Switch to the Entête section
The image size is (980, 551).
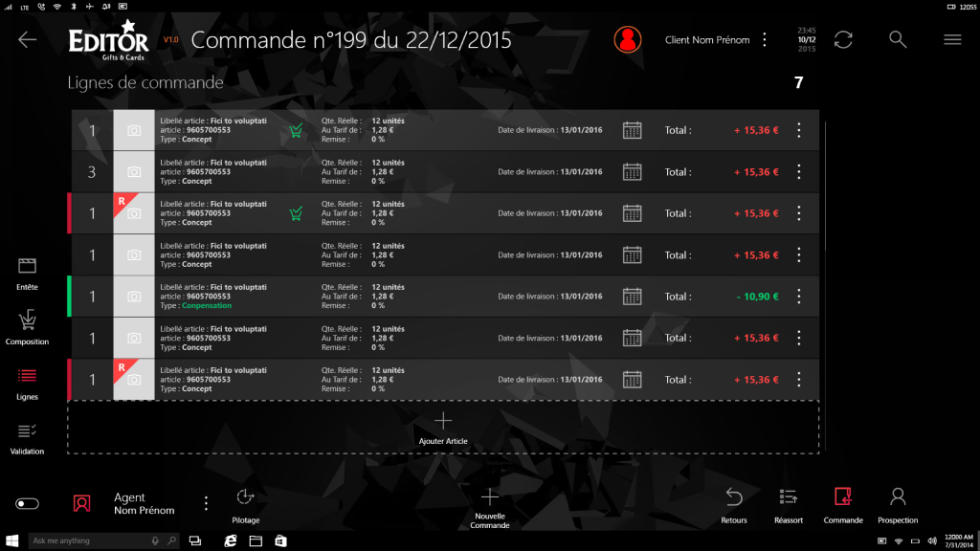tap(28, 272)
